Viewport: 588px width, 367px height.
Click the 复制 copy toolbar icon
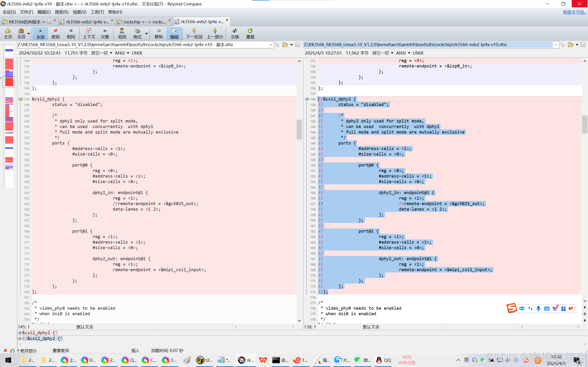coord(158,33)
